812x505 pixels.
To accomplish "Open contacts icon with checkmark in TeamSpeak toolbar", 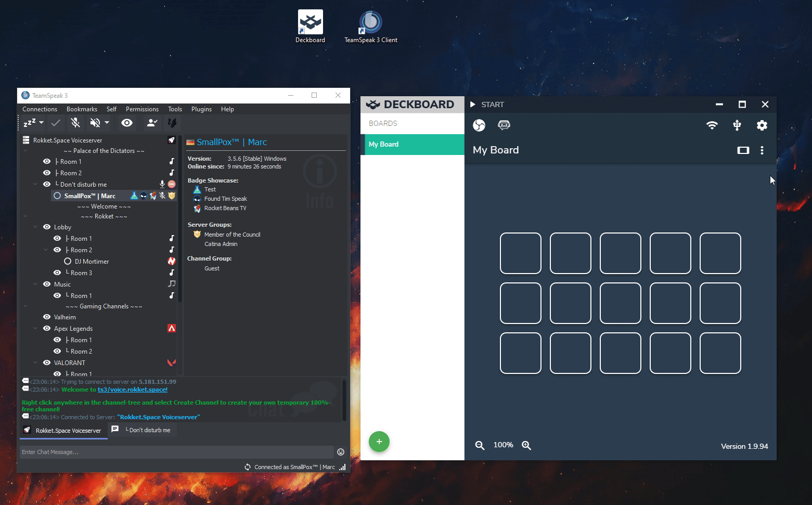I will [152, 123].
